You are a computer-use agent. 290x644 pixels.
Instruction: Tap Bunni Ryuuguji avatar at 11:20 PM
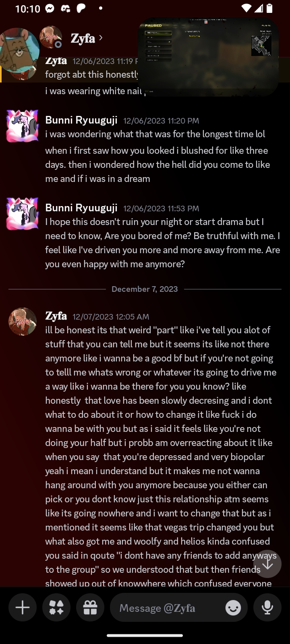(x=23, y=126)
